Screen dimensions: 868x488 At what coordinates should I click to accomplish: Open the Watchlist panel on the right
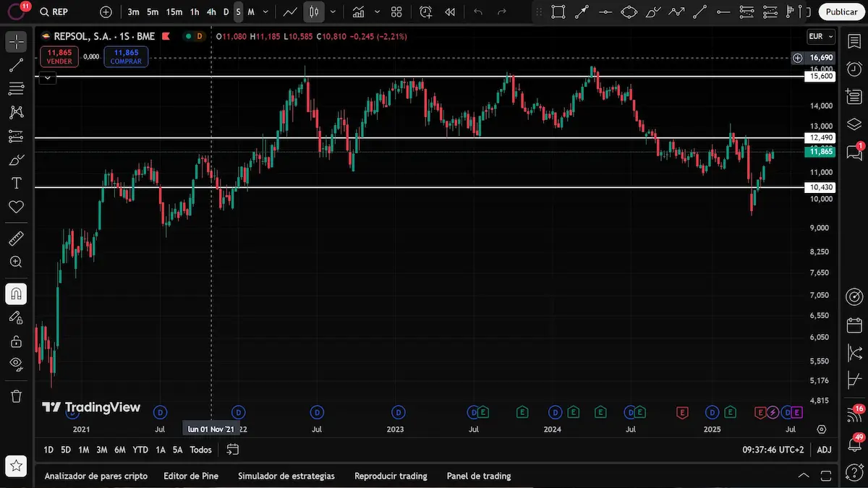pyautogui.click(x=854, y=40)
